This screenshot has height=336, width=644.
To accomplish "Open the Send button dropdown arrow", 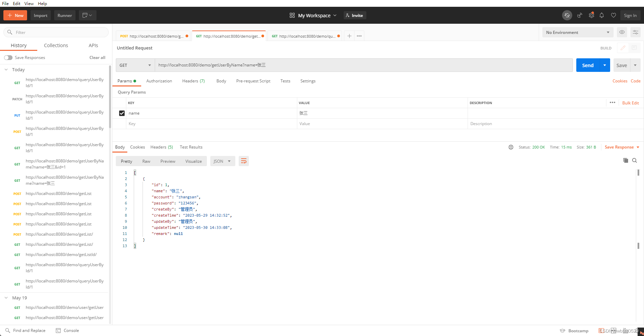I will pos(605,65).
